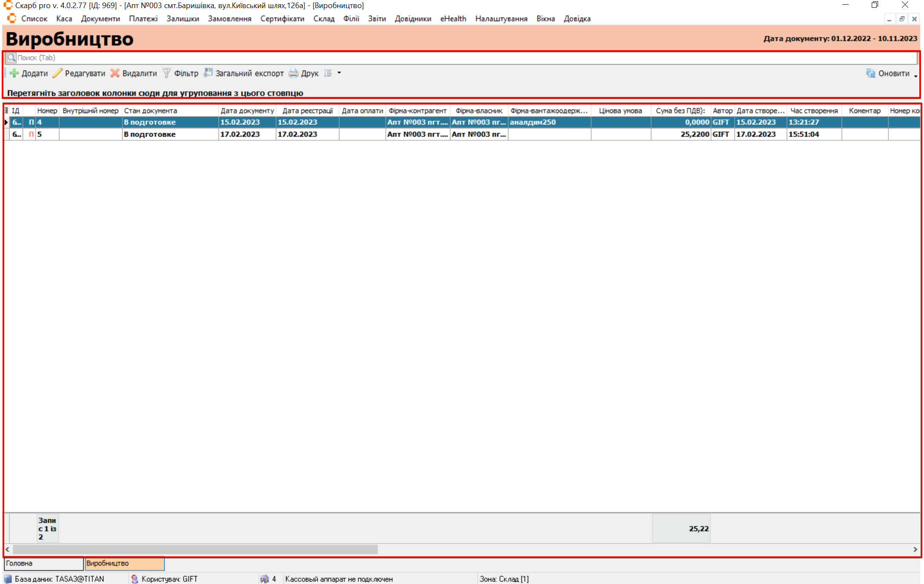Viewport: 924px width, 584px height.
Task: Click the Друк printer icon
Action: (293, 73)
